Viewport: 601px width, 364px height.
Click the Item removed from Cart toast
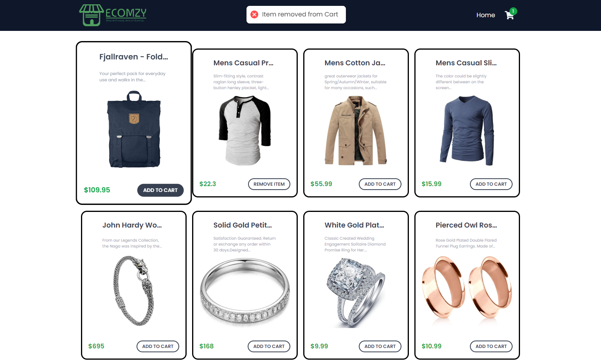pos(296,14)
